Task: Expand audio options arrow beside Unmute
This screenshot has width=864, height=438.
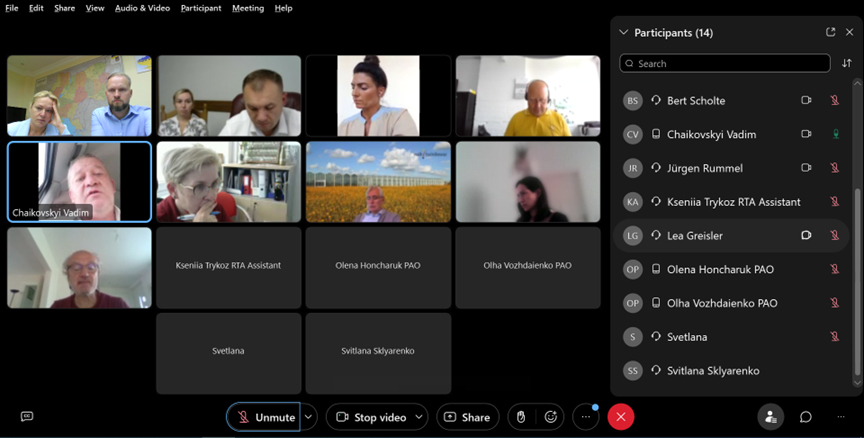Action: click(x=309, y=417)
